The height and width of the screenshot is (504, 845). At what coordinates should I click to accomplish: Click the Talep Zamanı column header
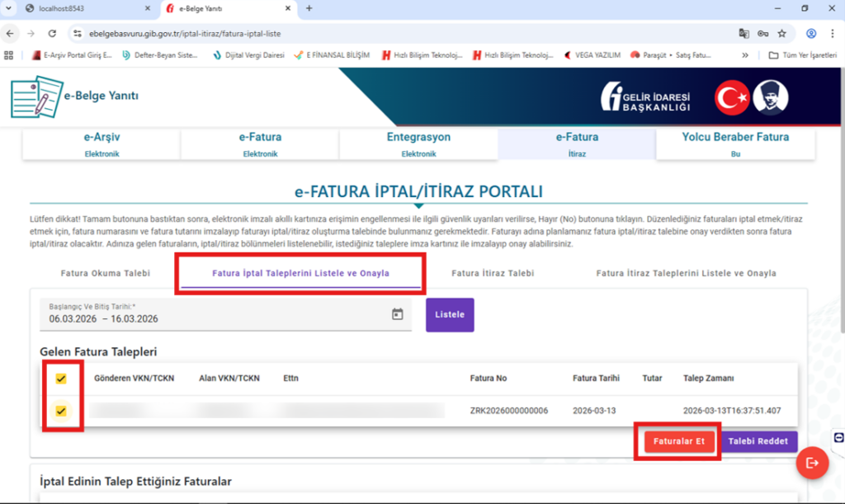[708, 379]
